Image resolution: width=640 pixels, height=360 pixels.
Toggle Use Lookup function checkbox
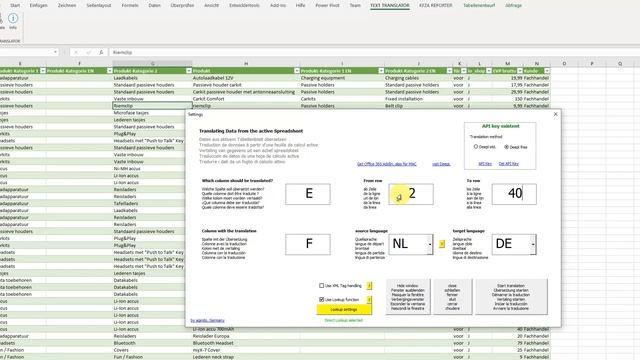tap(322, 300)
